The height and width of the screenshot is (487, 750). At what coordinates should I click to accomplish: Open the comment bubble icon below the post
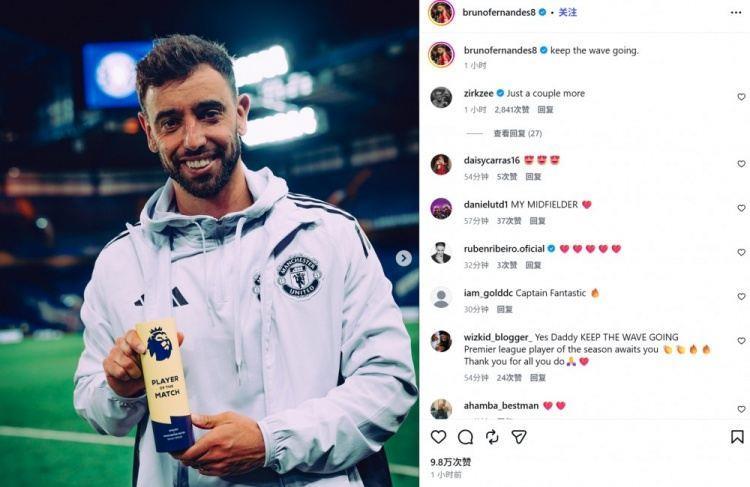click(x=465, y=437)
